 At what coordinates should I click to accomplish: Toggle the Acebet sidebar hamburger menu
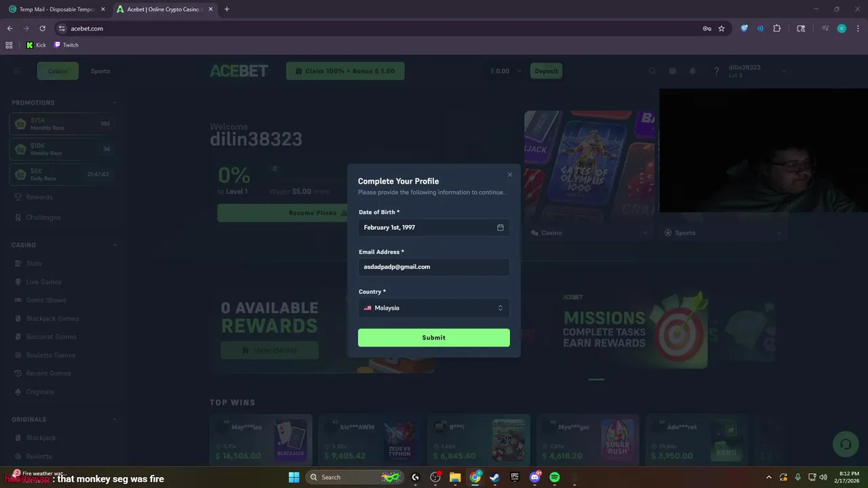click(x=16, y=71)
